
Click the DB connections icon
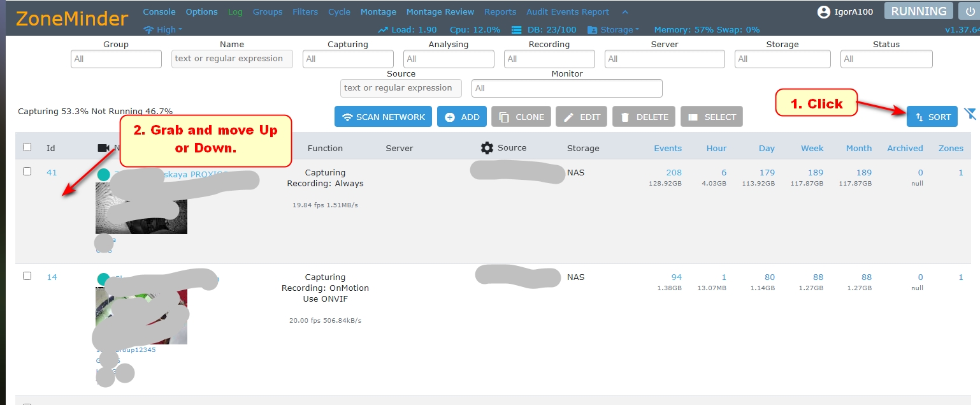pos(517,30)
